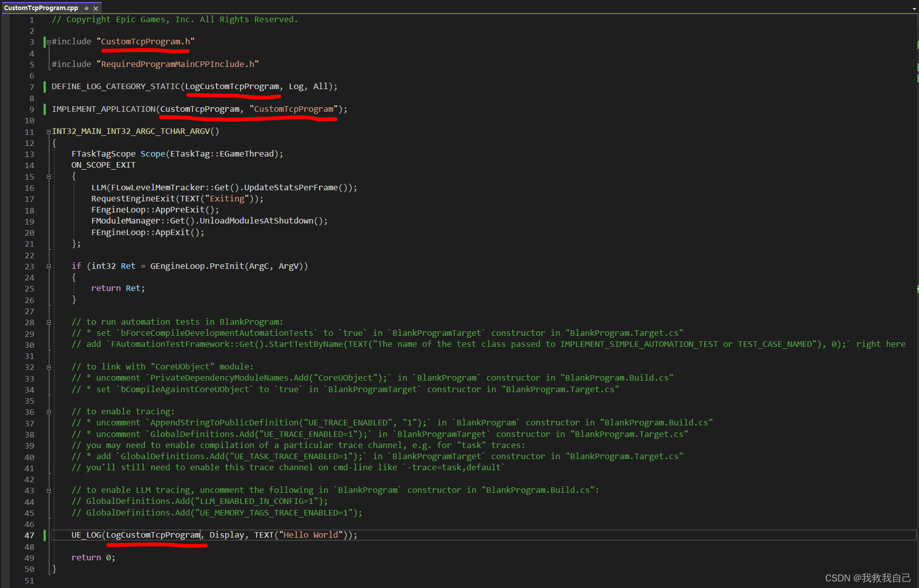Click the RequestEngineExit call on line 17
Viewport: 919px width, 588px height.
click(x=133, y=199)
